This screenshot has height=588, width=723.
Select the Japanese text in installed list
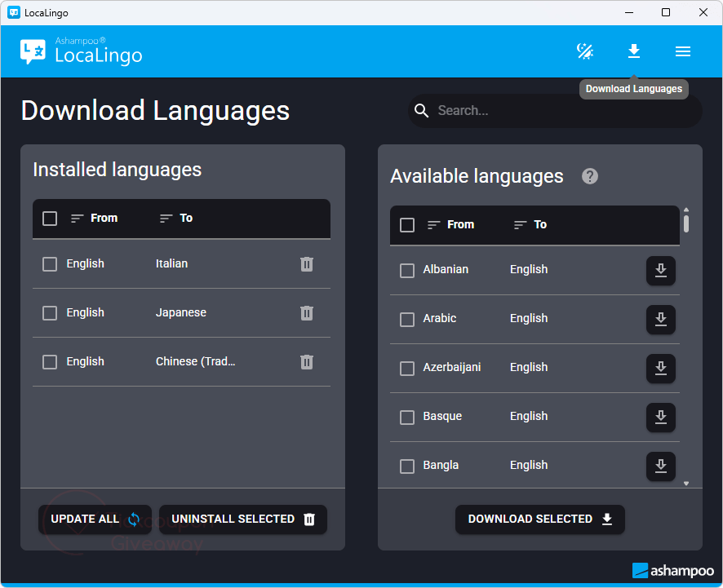[181, 312]
